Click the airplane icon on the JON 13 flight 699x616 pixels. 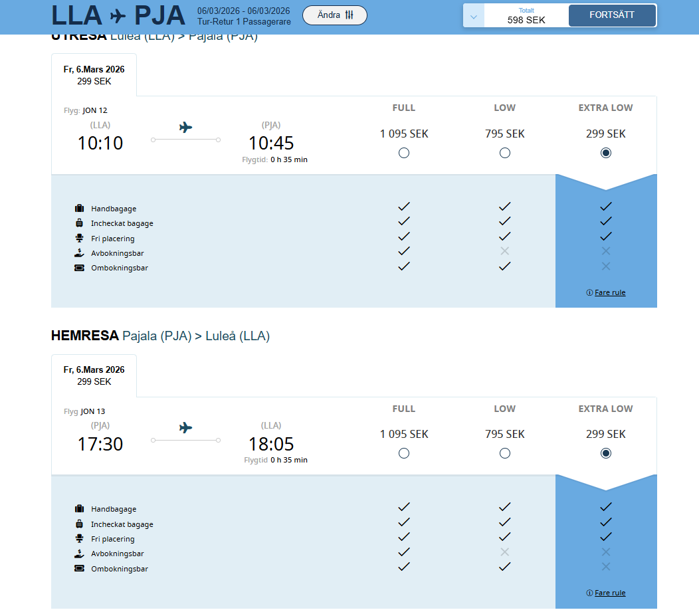point(185,428)
